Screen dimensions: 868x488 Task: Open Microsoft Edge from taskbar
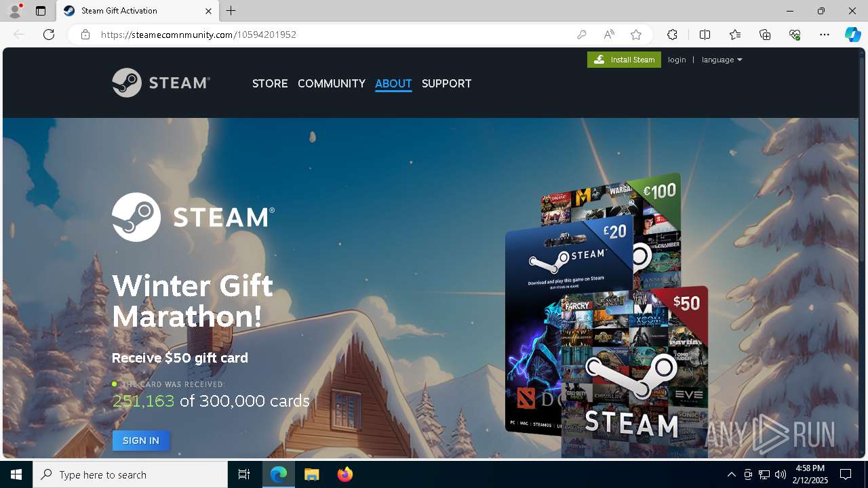[x=279, y=474]
